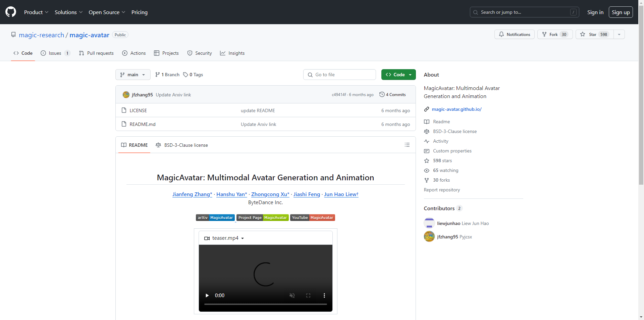Expand the Product menu
The width and height of the screenshot is (644, 320).
click(36, 12)
